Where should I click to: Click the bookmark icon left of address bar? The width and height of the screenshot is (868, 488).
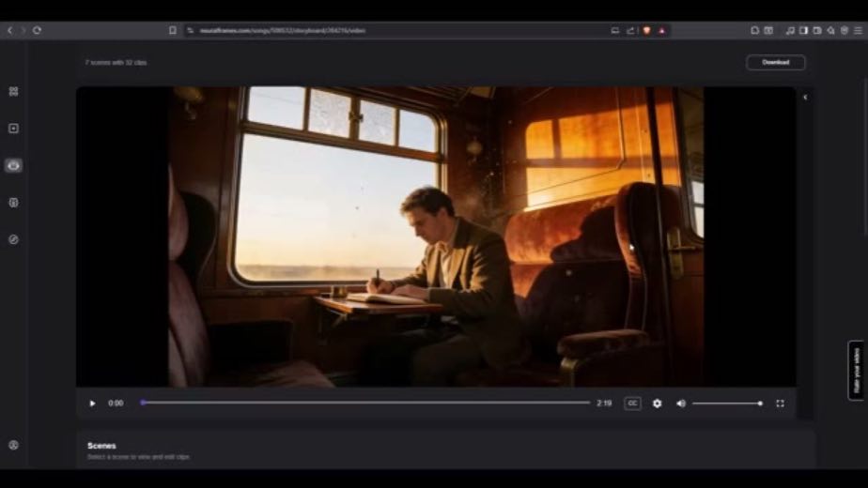point(173,30)
